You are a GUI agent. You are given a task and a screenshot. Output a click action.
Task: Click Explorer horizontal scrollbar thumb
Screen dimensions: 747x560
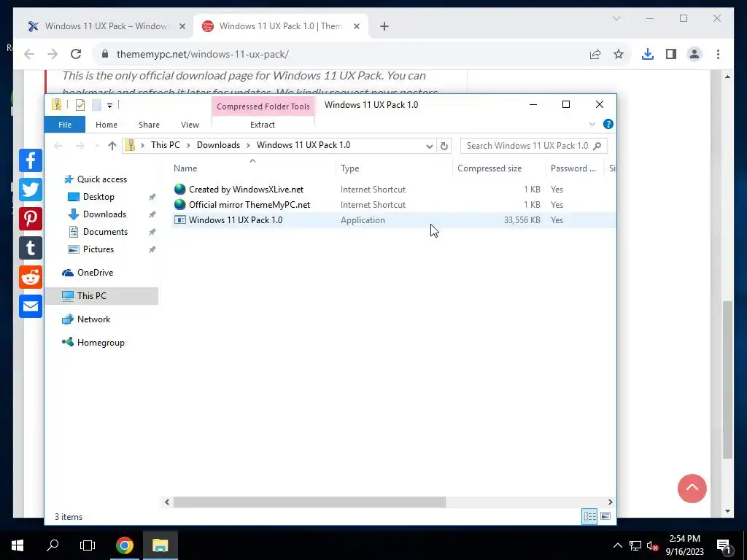point(309,502)
